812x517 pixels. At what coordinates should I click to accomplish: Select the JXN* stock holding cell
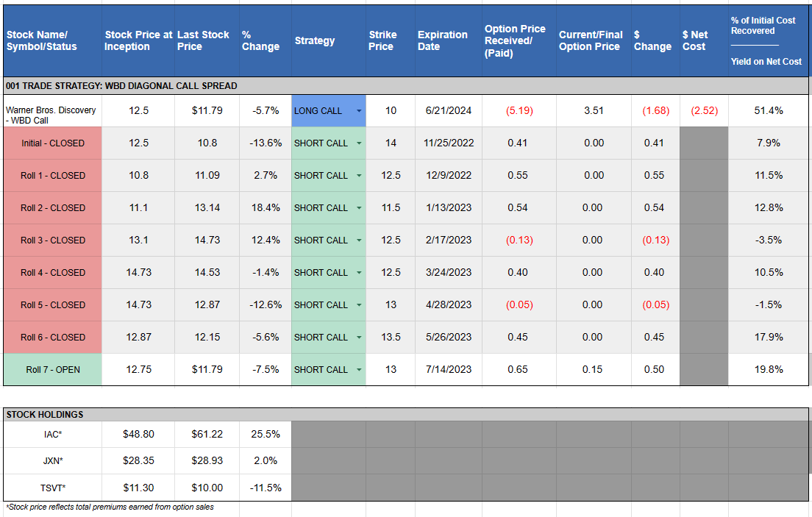[52, 461]
